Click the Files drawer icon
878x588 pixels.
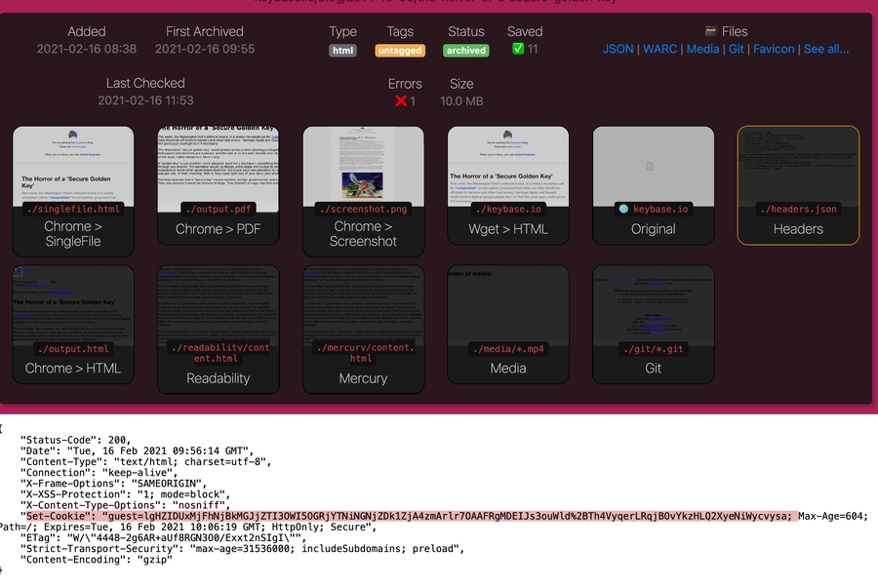point(710,32)
